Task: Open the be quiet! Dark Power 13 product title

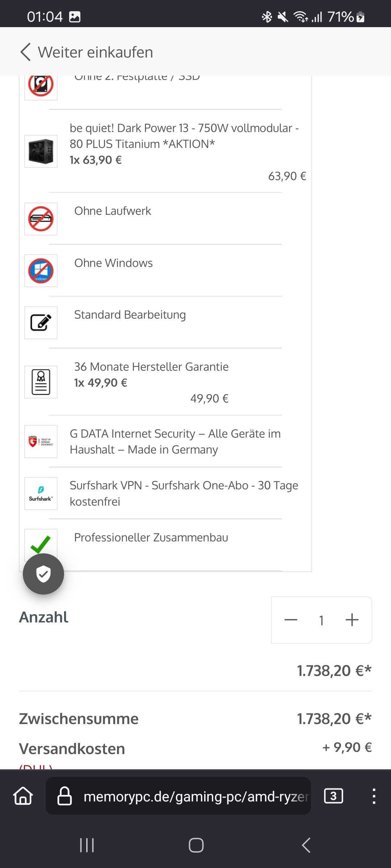Action: click(x=184, y=136)
